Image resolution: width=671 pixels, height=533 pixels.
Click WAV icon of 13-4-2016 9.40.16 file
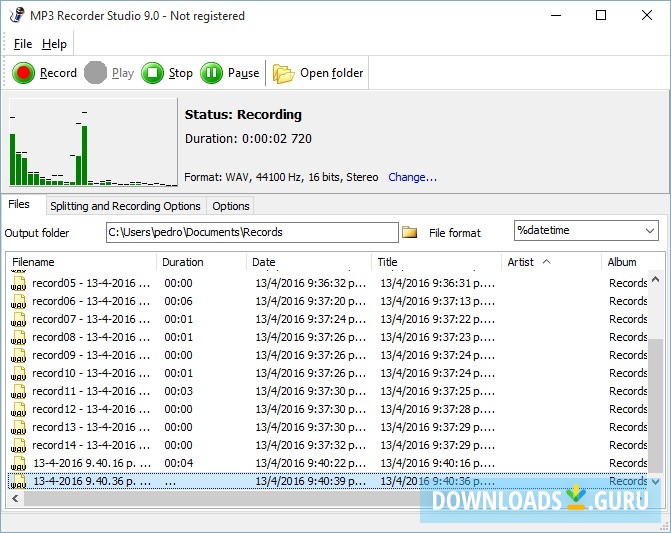[18, 463]
